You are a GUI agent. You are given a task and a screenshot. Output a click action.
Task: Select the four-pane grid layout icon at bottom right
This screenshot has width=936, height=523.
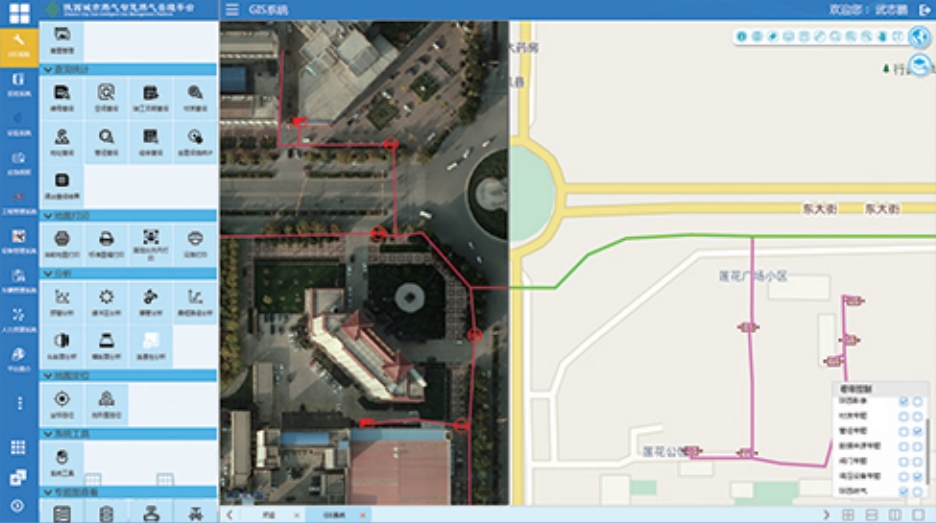(x=848, y=515)
